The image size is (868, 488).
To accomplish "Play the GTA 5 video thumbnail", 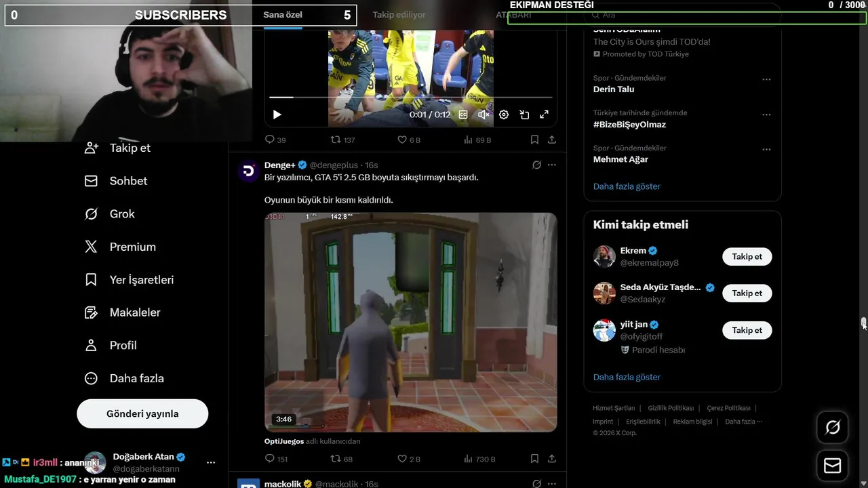I will [410, 322].
